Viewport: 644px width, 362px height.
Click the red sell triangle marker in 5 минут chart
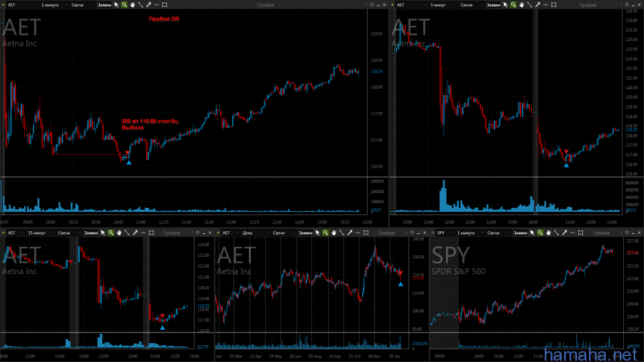566,152
